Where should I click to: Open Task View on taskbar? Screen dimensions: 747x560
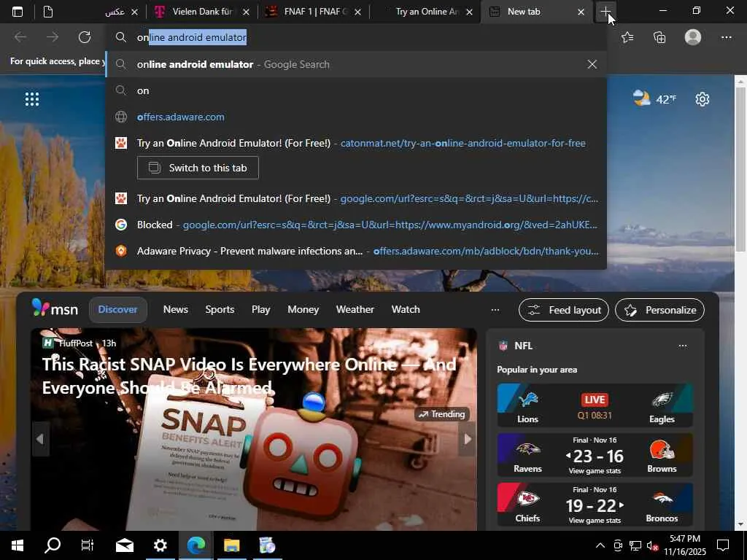pyautogui.click(x=88, y=545)
